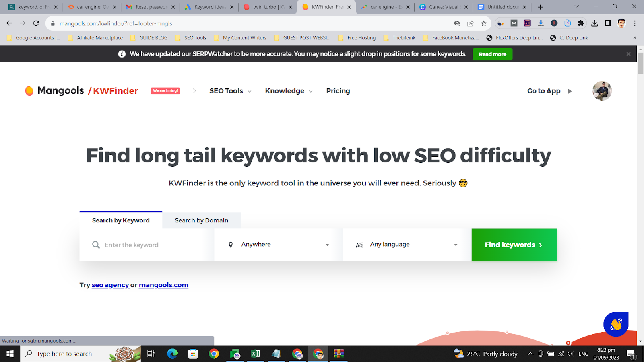Screen dimensions: 644x362
Task: Show more bookmarks via overflow chevron
Action: click(x=635, y=38)
